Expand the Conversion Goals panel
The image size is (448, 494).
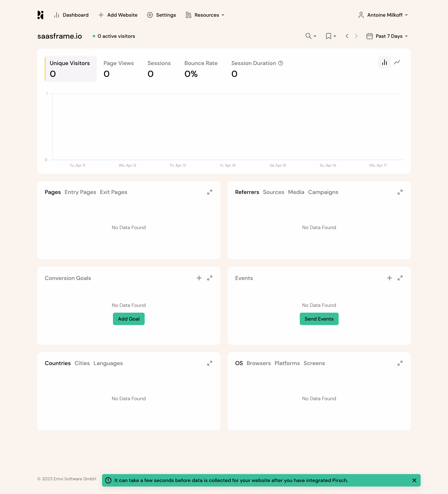[x=210, y=278]
